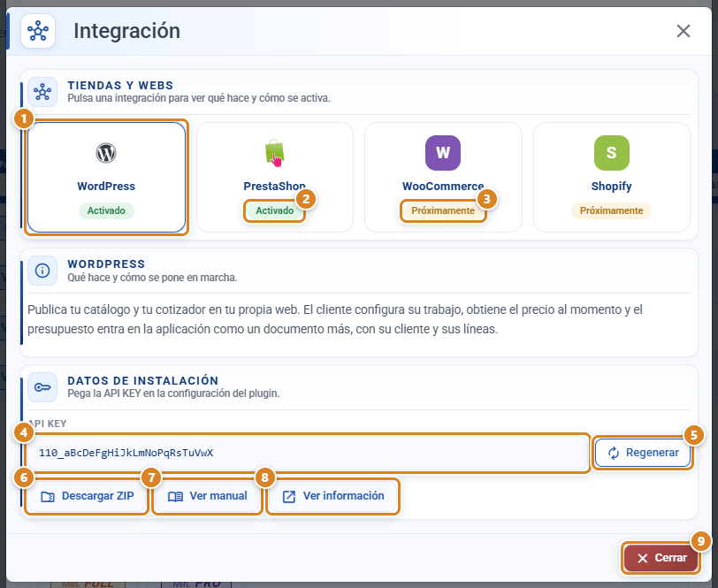Download the plugin ZIP file
This screenshot has height=588, width=718.
[87, 496]
